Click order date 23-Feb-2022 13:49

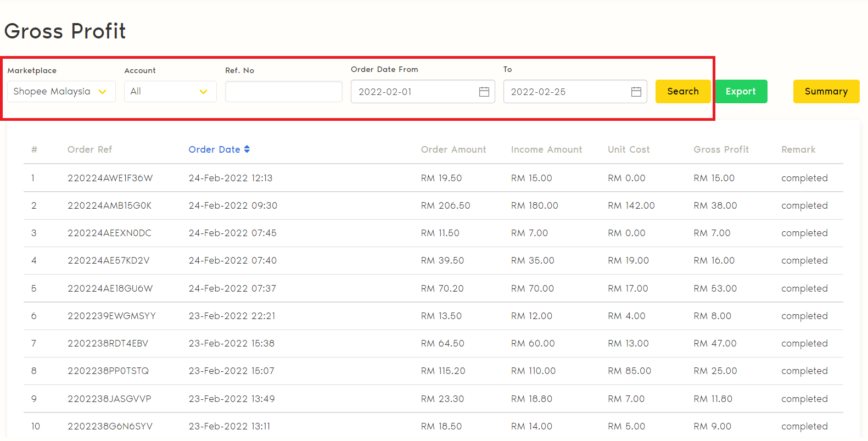point(232,399)
